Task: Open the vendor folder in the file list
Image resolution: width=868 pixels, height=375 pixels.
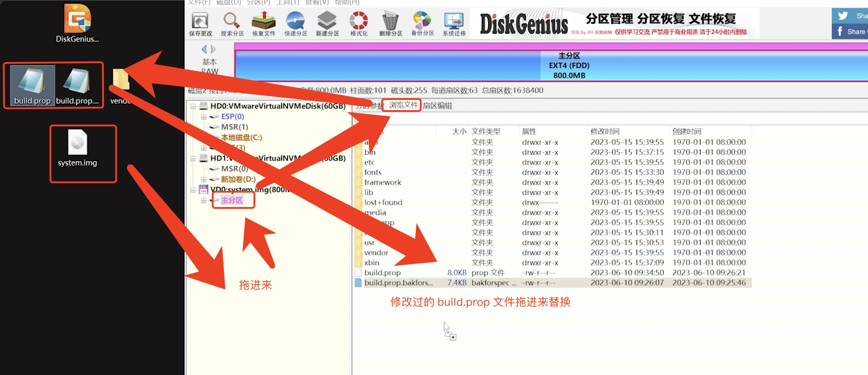Action: (376, 252)
